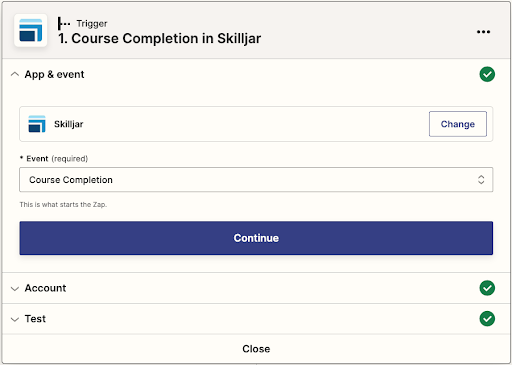512x365 pixels.
Task: Click the green checkmark next to Account
Action: pyautogui.click(x=487, y=288)
